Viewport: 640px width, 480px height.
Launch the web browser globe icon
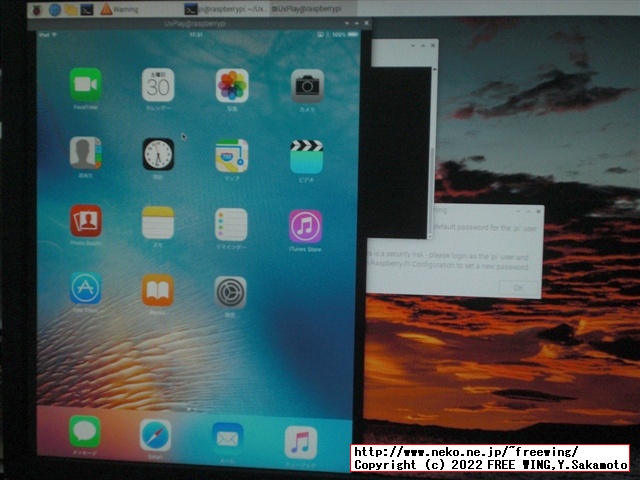tap(55, 9)
